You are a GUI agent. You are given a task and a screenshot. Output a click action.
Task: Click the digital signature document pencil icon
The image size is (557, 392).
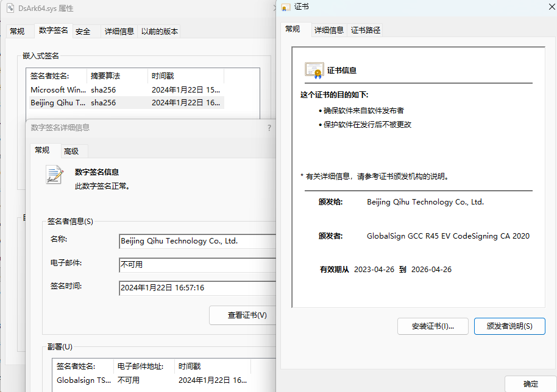(x=54, y=175)
